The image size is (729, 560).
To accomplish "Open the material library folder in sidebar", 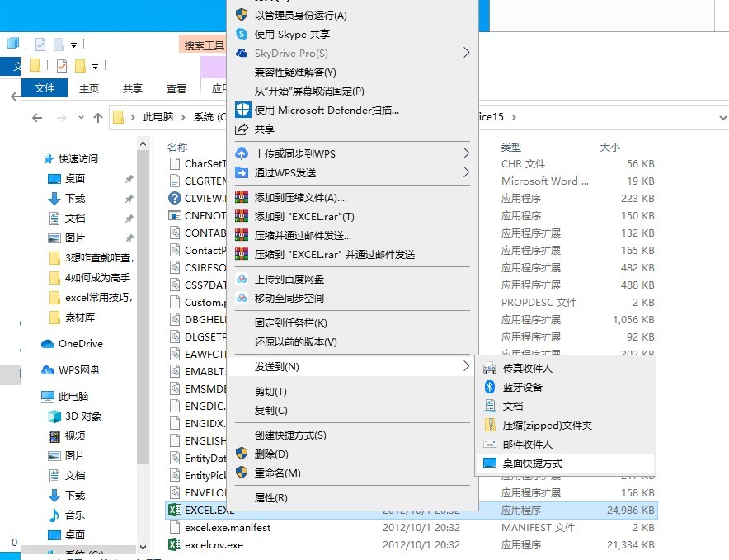I will pyautogui.click(x=79, y=318).
